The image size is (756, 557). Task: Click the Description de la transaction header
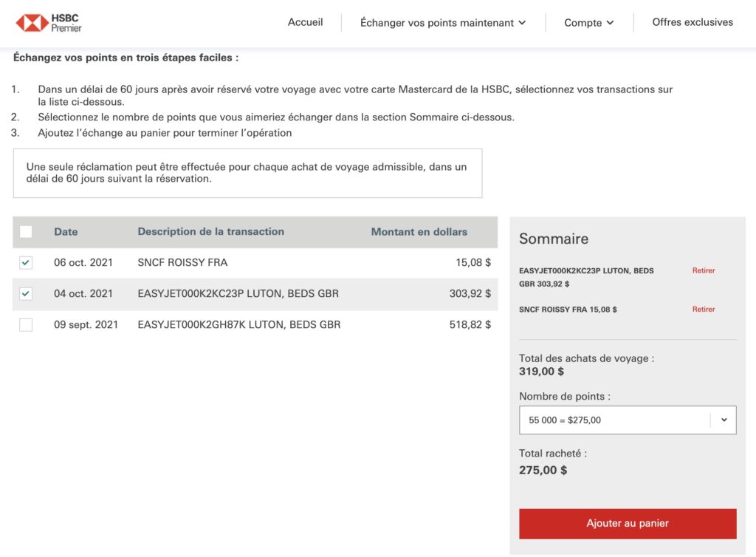click(x=210, y=232)
